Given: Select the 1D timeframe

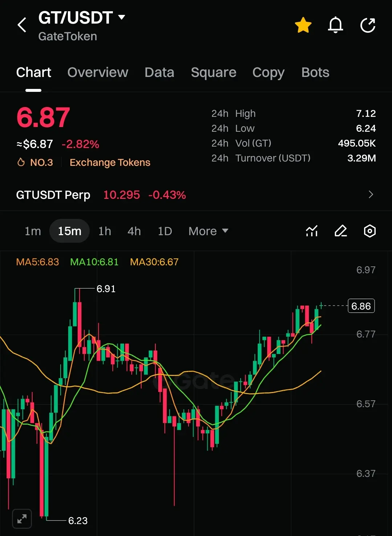Looking at the screenshot, I should click(x=165, y=231).
